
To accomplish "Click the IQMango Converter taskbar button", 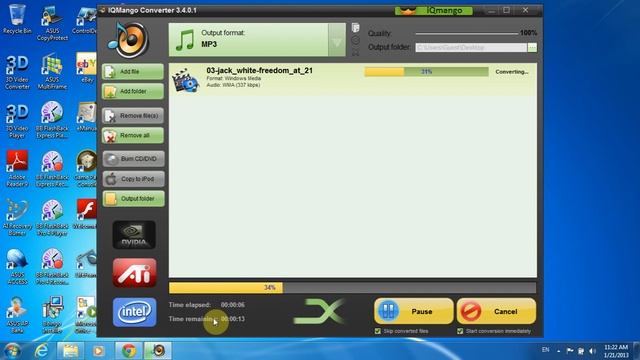I will click(158, 351).
